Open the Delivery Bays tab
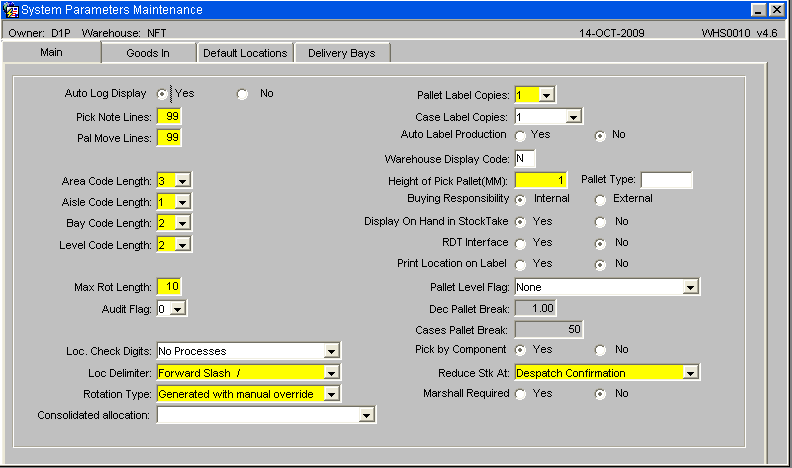The height and width of the screenshot is (468, 792). (342, 53)
